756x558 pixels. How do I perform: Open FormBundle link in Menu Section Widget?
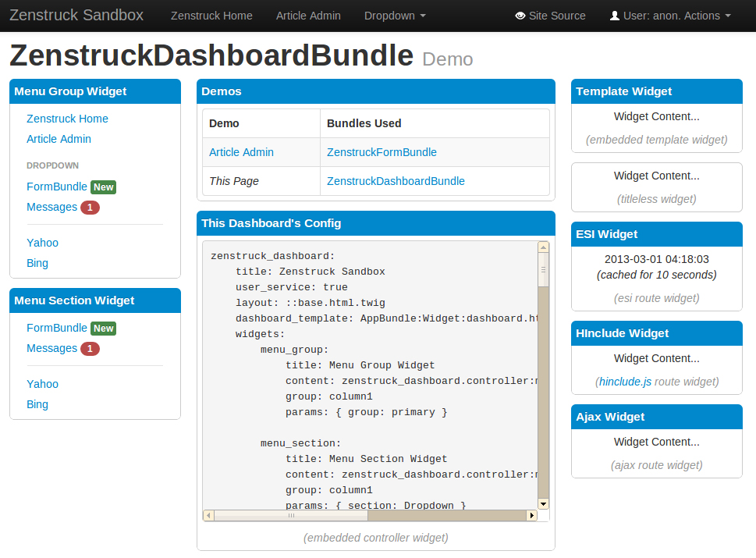pyautogui.click(x=57, y=328)
